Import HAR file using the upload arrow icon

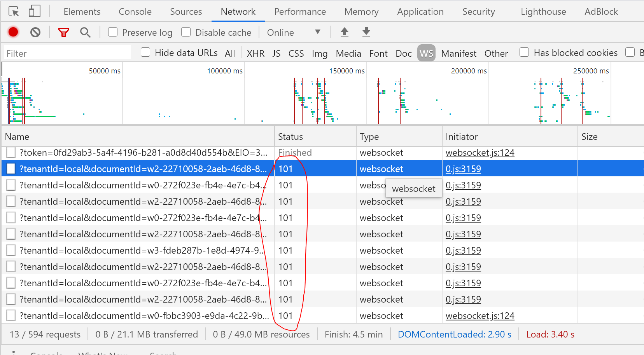click(344, 32)
